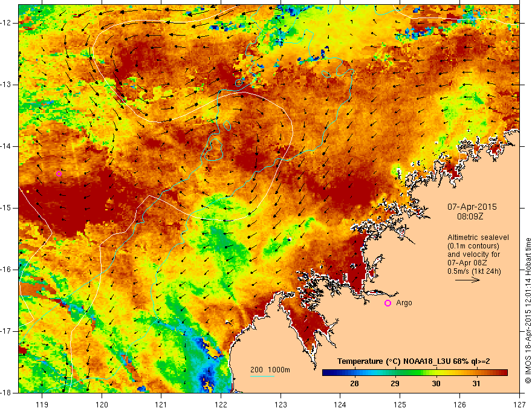Image resolution: width=532 pixels, height=411 pixels.
Task: Click the 'Altimetric sealevel' text
Action: [x=478, y=238]
